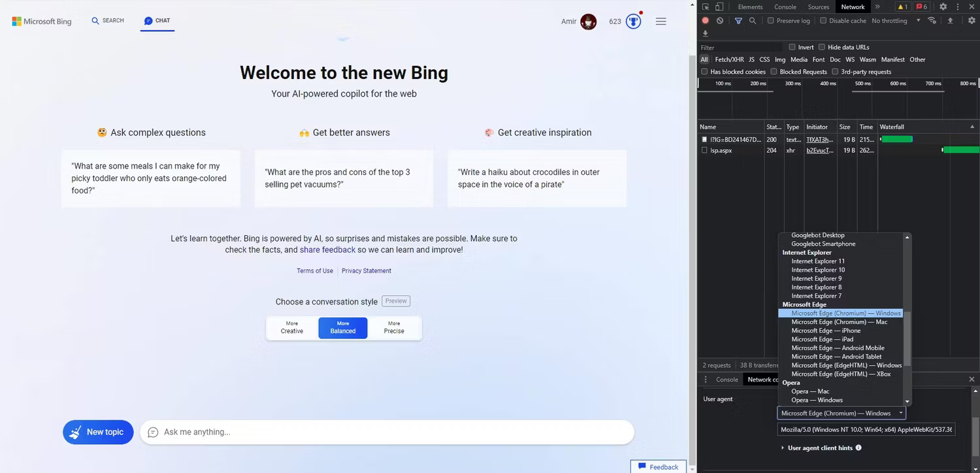Switch to Bing SEARCH tab
This screenshot has width=980, height=473.
pyautogui.click(x=108, y=21)
